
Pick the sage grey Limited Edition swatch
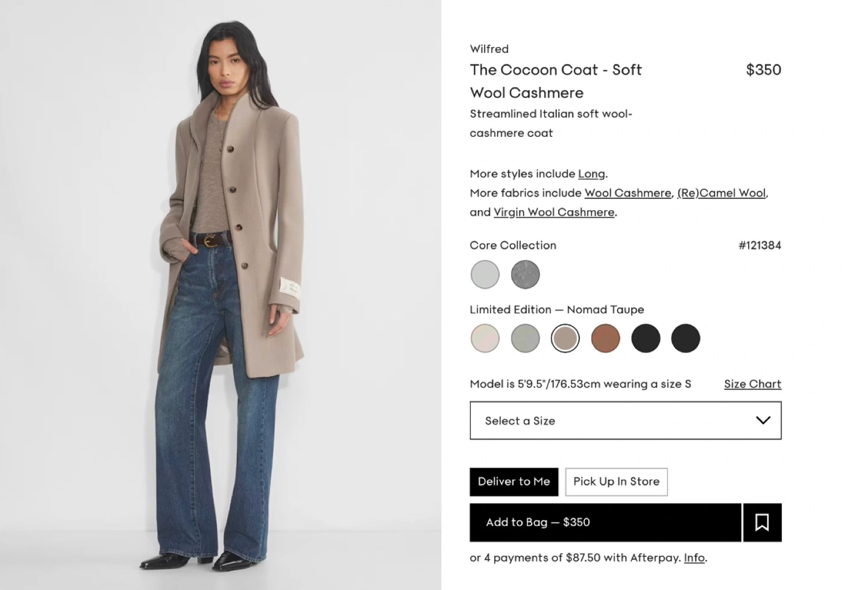point(525,338)
